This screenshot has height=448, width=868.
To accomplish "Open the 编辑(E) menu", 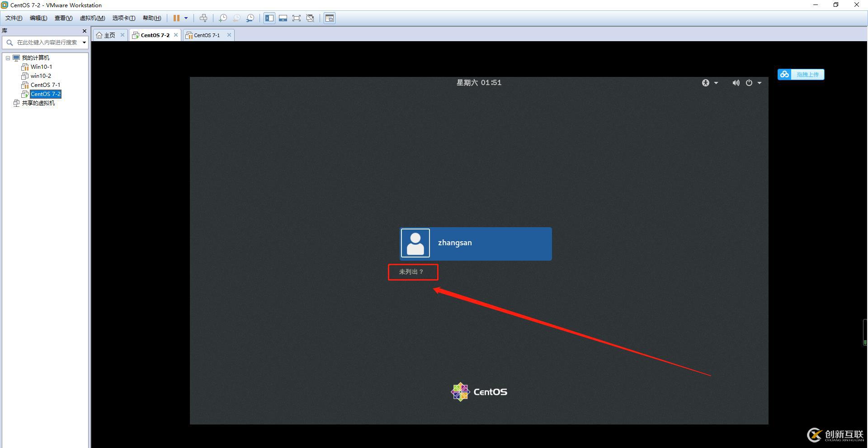I will (38, 18).
